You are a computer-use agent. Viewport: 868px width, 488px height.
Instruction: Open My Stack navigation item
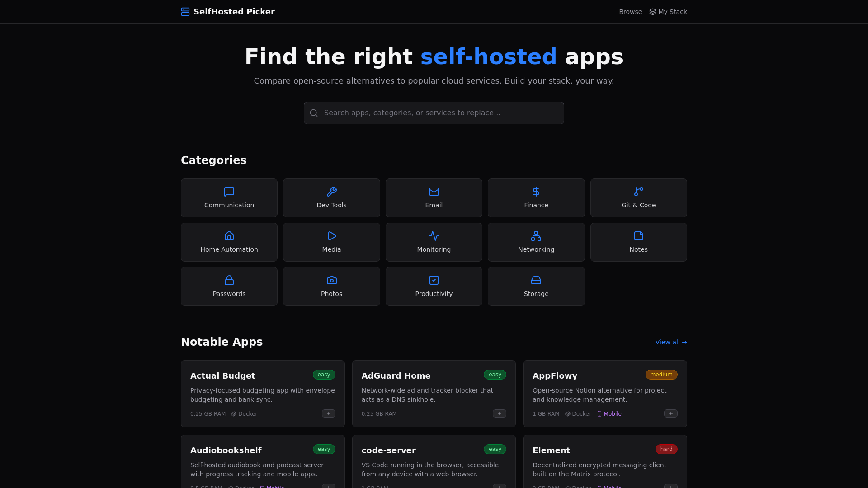point(668,12)
